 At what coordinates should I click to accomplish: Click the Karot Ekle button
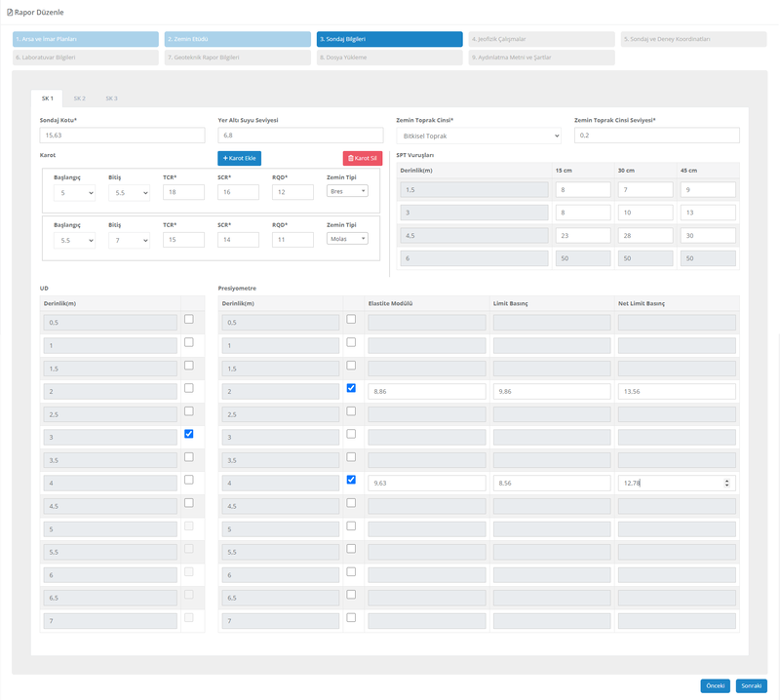coord(239,158)
